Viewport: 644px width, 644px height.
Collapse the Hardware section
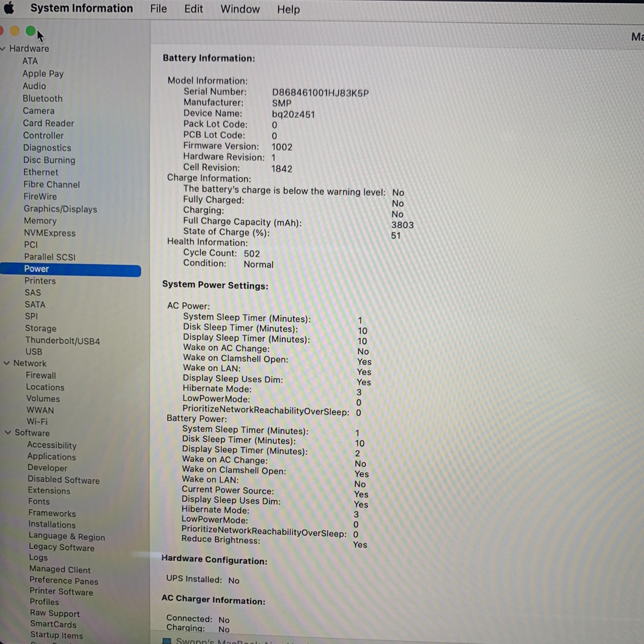tap(3, 49)
